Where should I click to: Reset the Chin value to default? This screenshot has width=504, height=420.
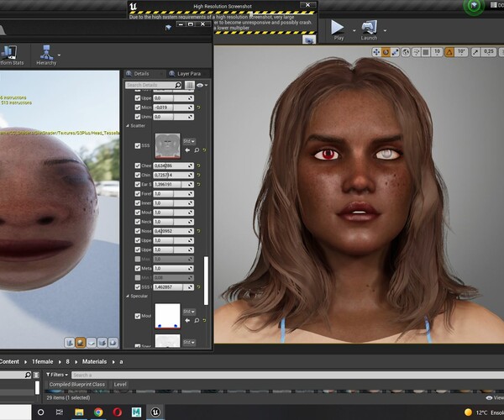(198, 175)
